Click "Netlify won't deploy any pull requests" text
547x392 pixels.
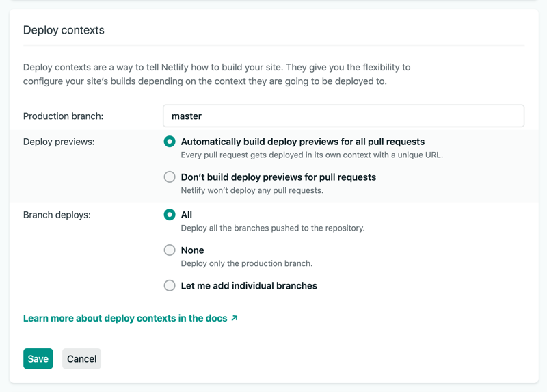(x=252, y=190)
